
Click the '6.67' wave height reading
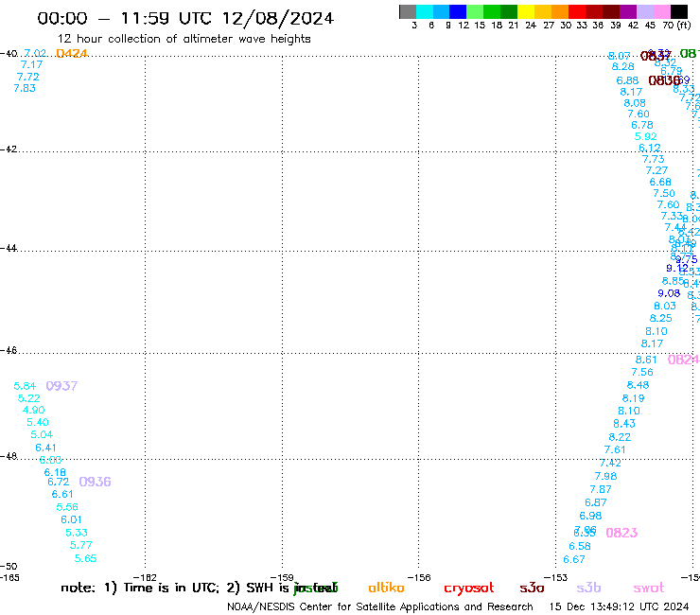573,559
